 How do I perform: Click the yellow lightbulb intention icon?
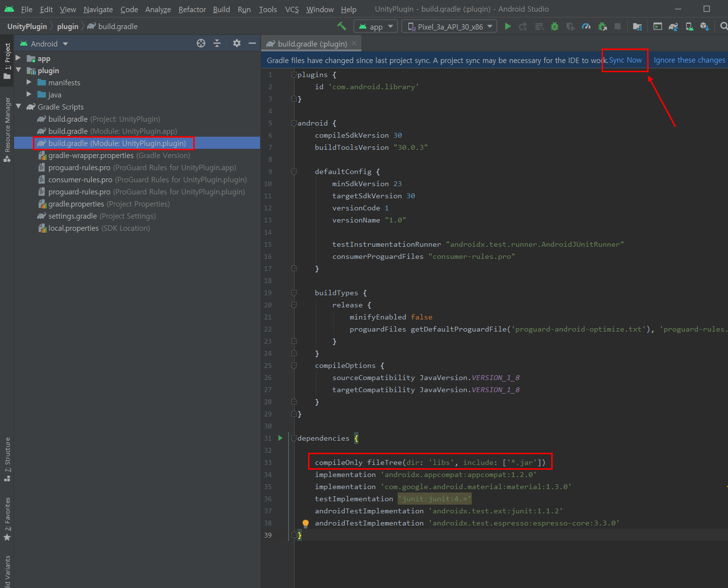(306, 523)
